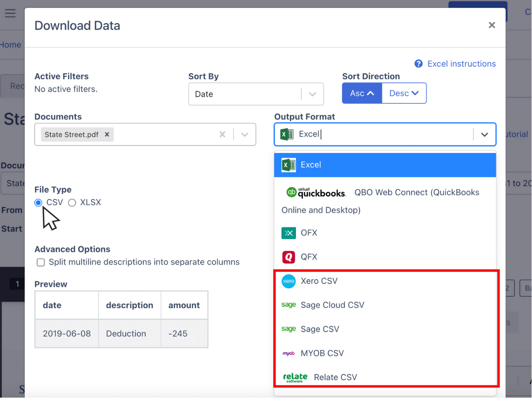Select the CSV file type radio button

[x=38, y=203]
